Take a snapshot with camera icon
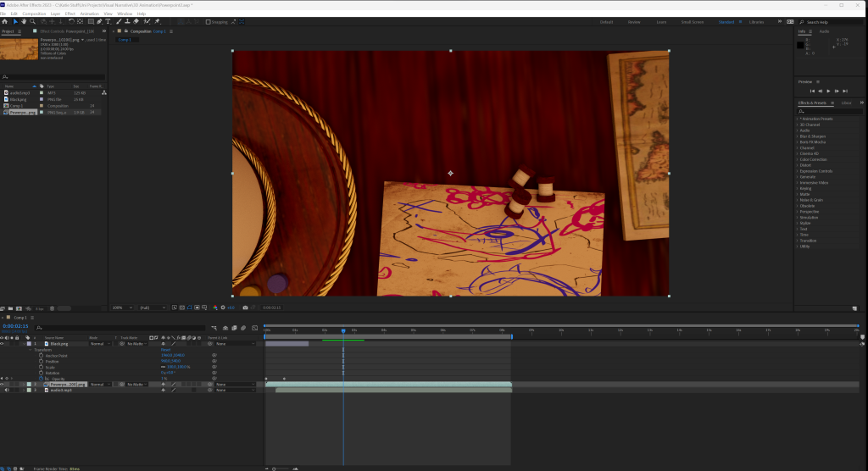Screen dimensions: 868x471 tap(245, 308)
